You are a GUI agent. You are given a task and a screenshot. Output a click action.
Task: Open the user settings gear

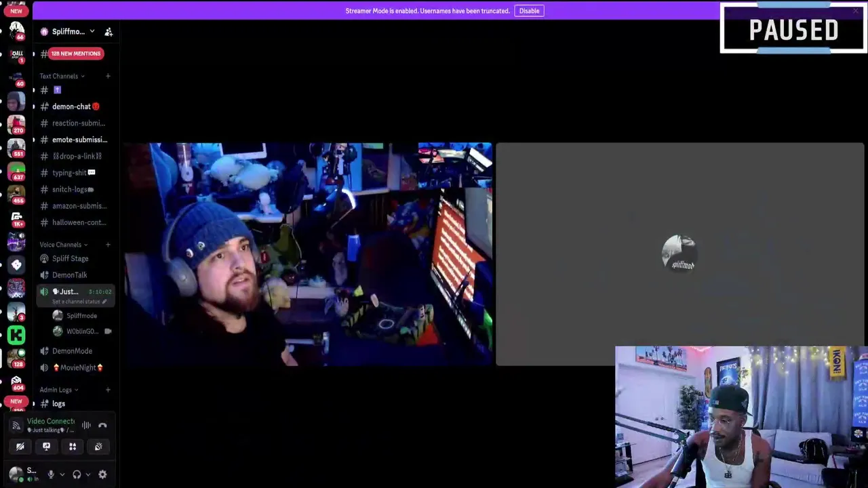(x=102, y=474)
